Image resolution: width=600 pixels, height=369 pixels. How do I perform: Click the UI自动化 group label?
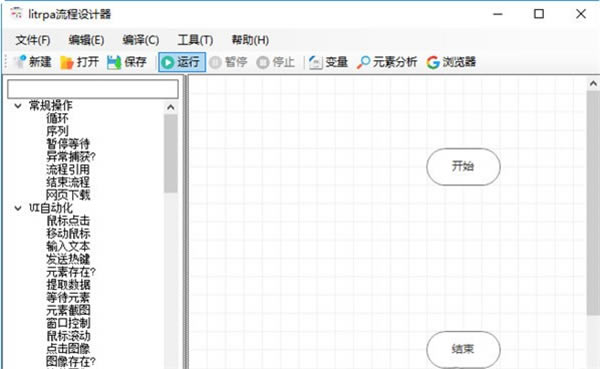pos(51,208)
